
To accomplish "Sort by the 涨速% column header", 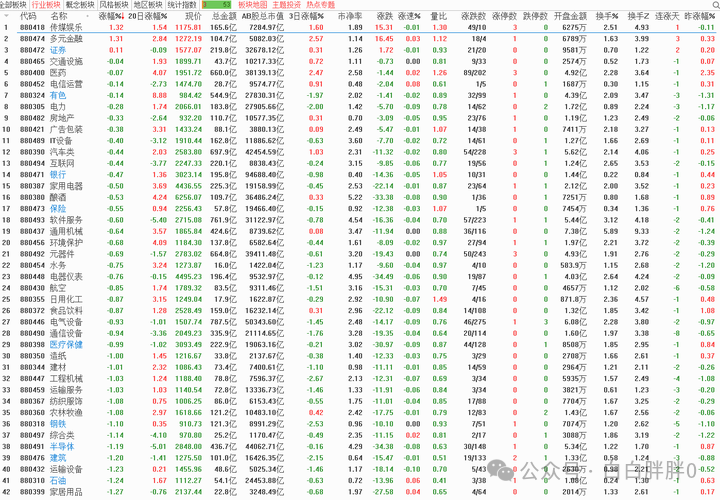I will click(x=409, y=16).
